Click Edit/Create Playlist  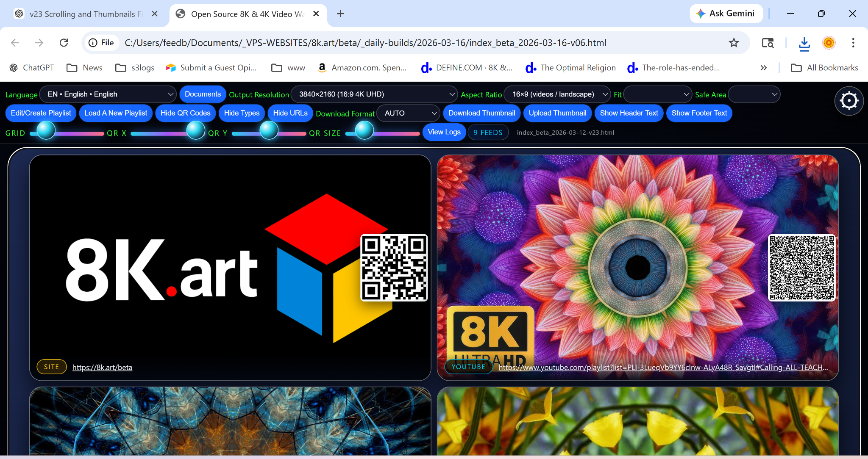point(41,113)
